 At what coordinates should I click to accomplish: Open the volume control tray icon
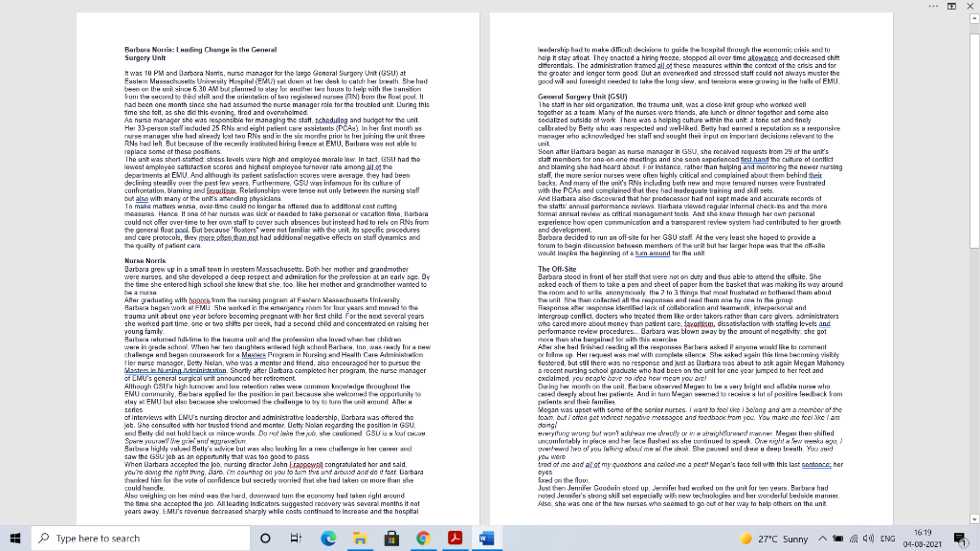(x=869, y=539)
